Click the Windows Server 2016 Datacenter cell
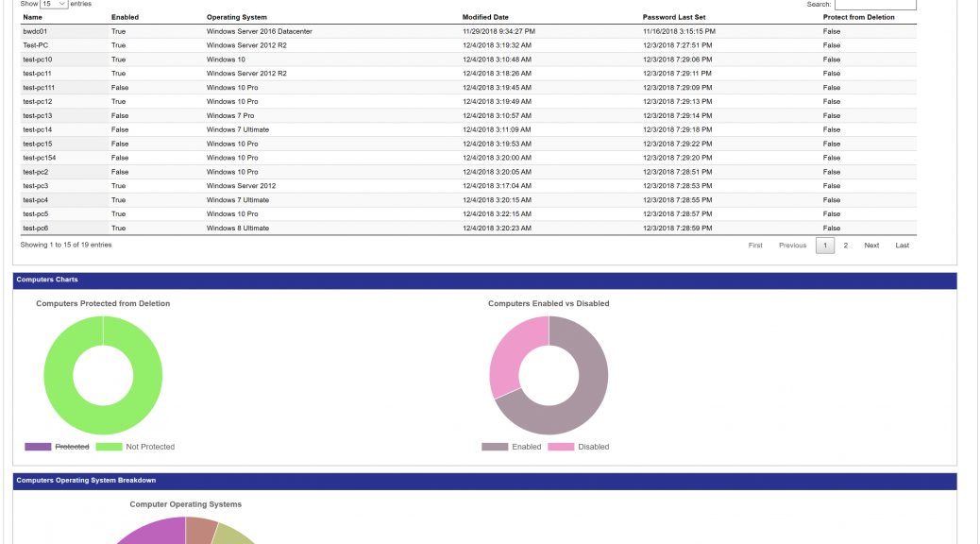Image resolution: width=980 pixels, height=544 pixels. coord(260,32)
